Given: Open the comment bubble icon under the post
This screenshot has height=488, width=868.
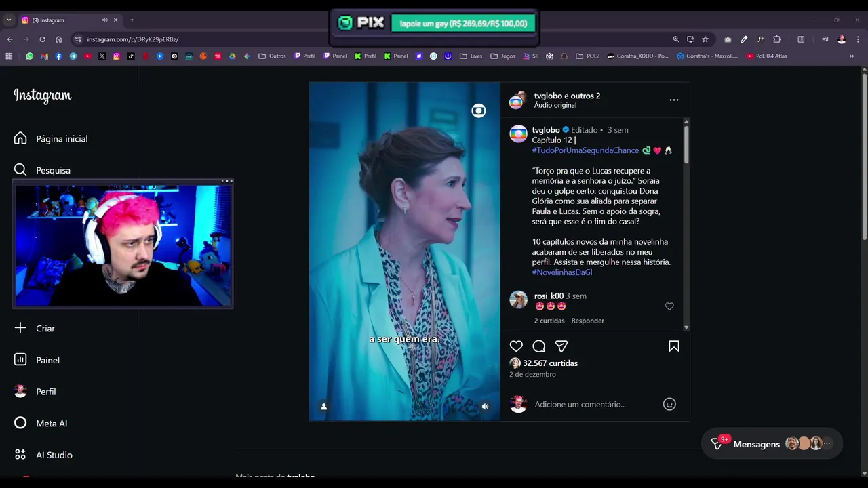Looking at the screenshot, I should 539,346.
